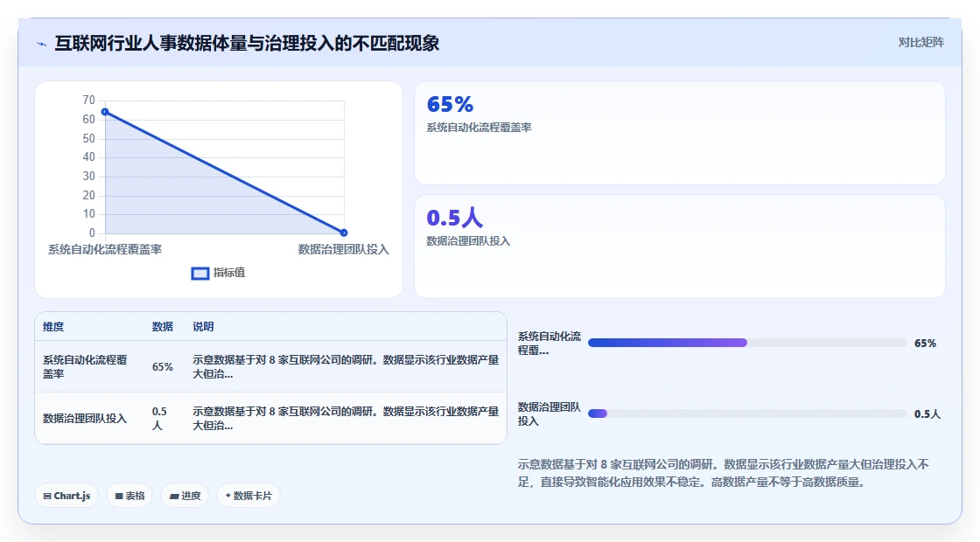The width and height of the screenshot is (980, 542).
Task: Click the 0.5人 value beside progress bar
Action: pos(927,414)
